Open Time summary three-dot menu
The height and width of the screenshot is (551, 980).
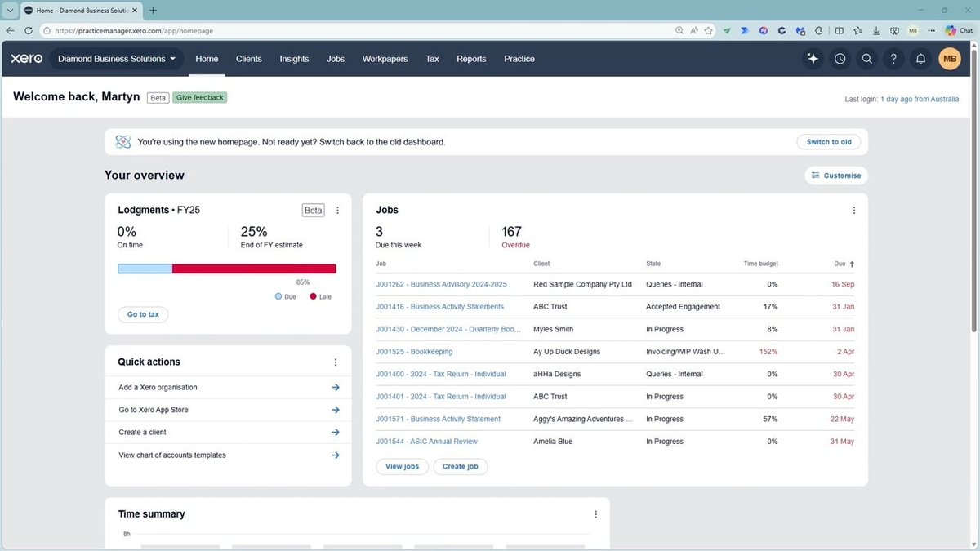(x=596, y=514)
